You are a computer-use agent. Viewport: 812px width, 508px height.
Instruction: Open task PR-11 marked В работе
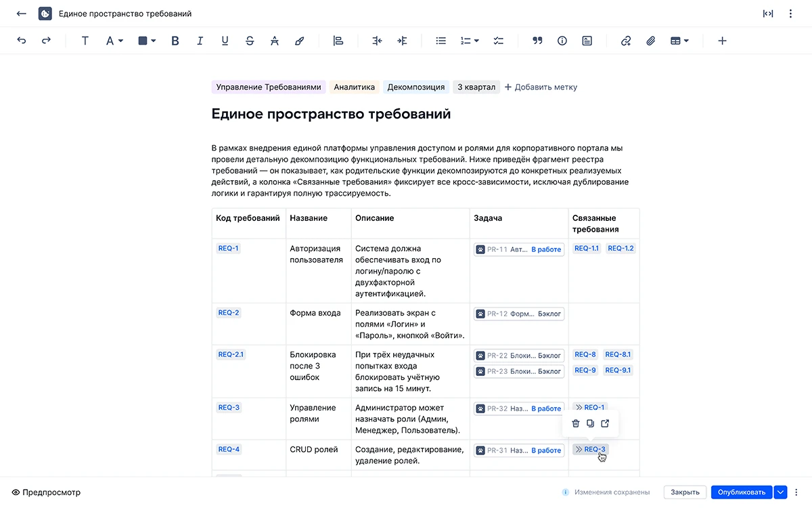click(519, 249)
